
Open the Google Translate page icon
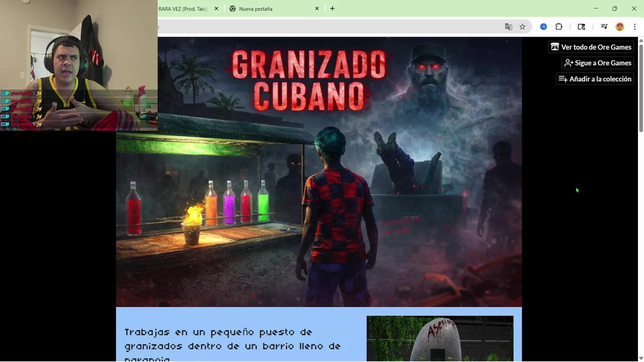pos(509,27)
